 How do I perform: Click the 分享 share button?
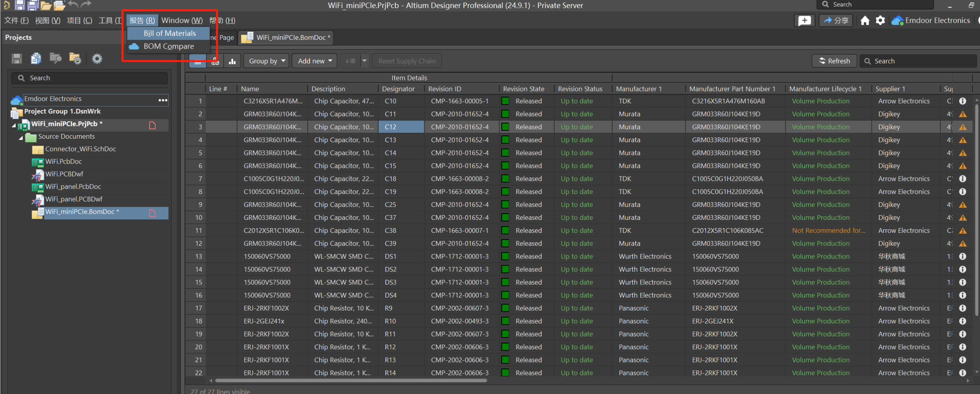tap(835, 20)
